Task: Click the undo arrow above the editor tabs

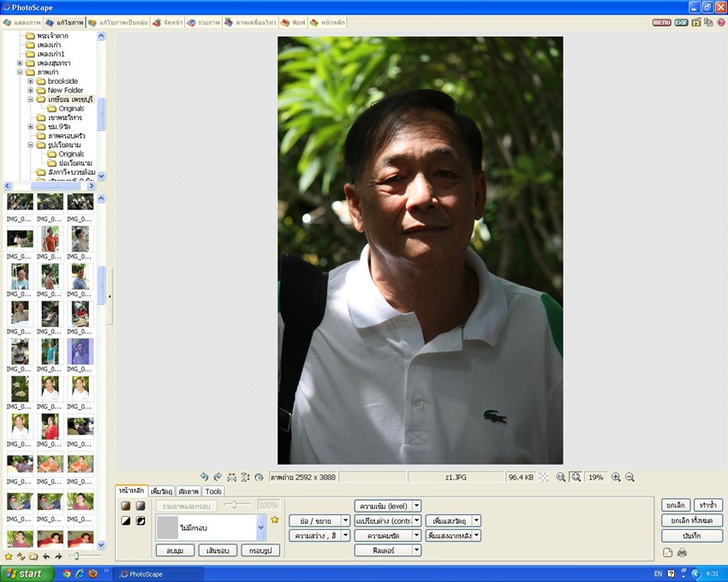Action: pyautogui.click(x=205, y=477)
